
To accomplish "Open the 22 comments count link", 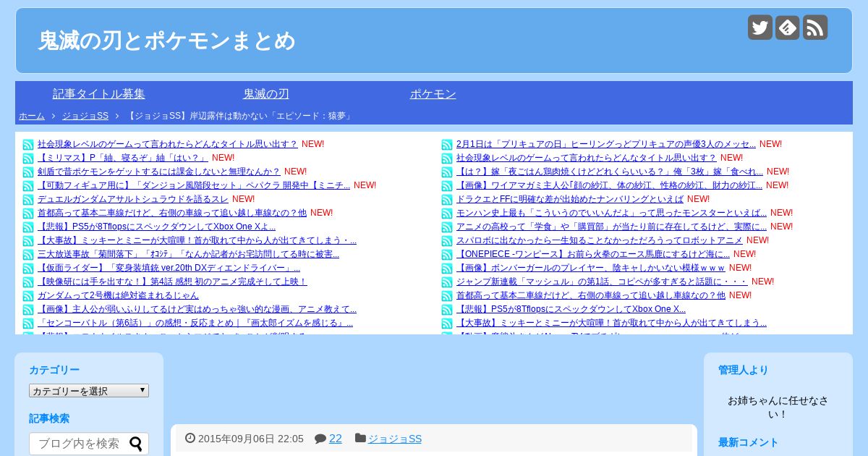I will (x=336, y=439).
